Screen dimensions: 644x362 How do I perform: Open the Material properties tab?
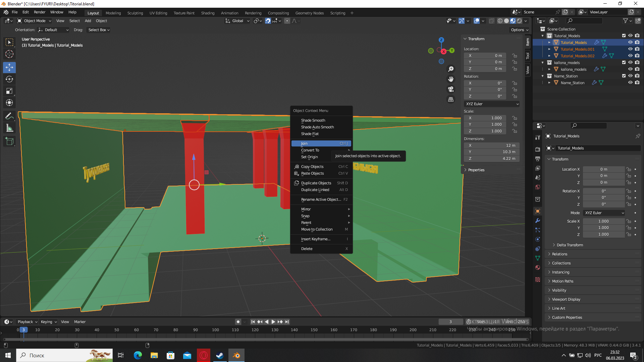(x=538, y=267)
